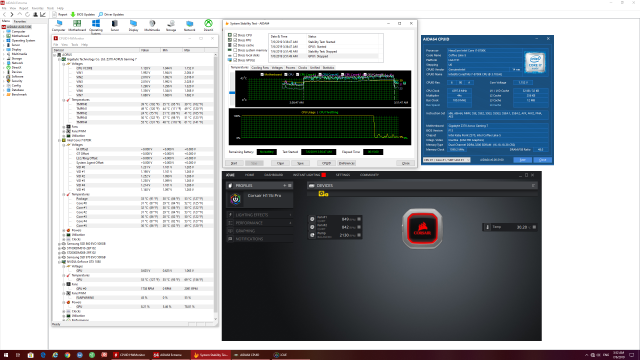Image resolution: width=640 pixels, height=360 pixels.
Task: Click the Corsair pump head logo image
Action: click(x=422, y=228)
